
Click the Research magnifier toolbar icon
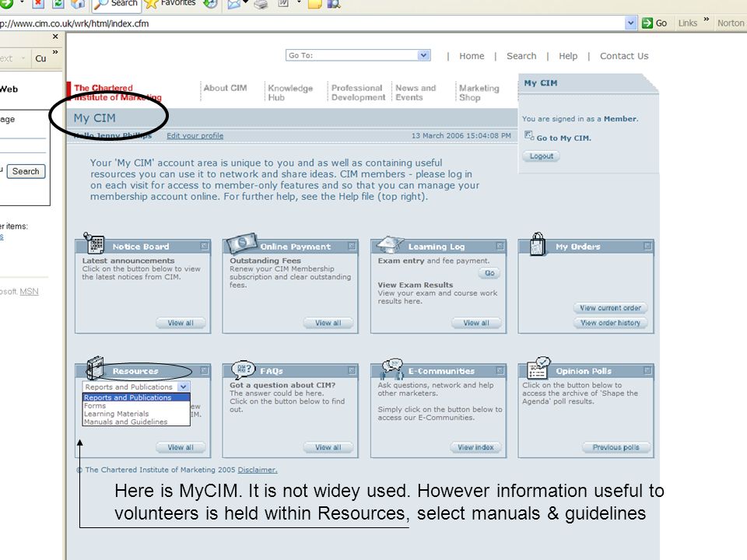[x=334, y=5]
